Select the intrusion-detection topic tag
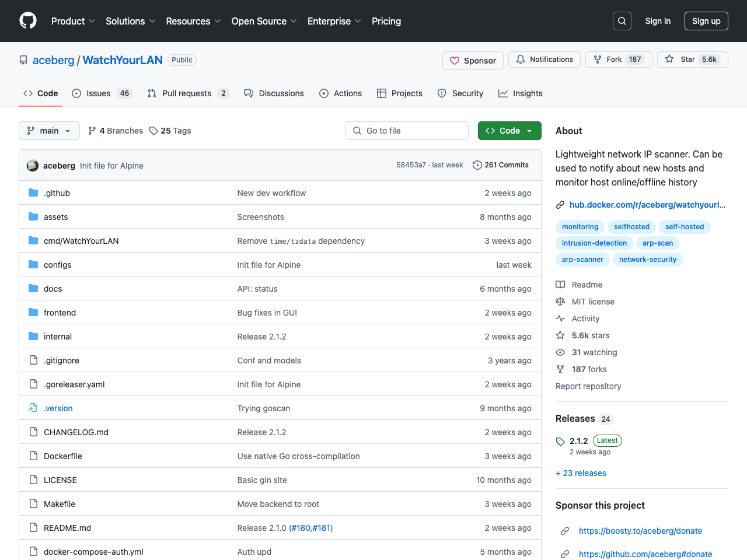 click(594, 243)
